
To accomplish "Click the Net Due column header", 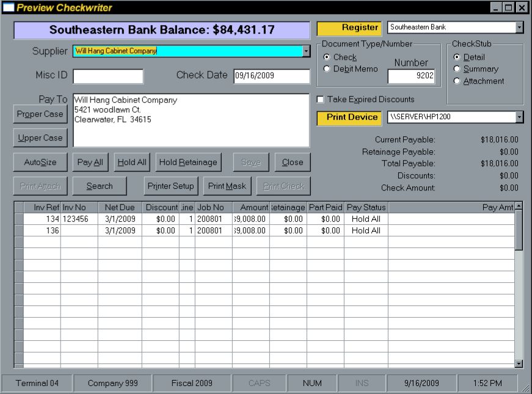I will [x=120, y=207].
